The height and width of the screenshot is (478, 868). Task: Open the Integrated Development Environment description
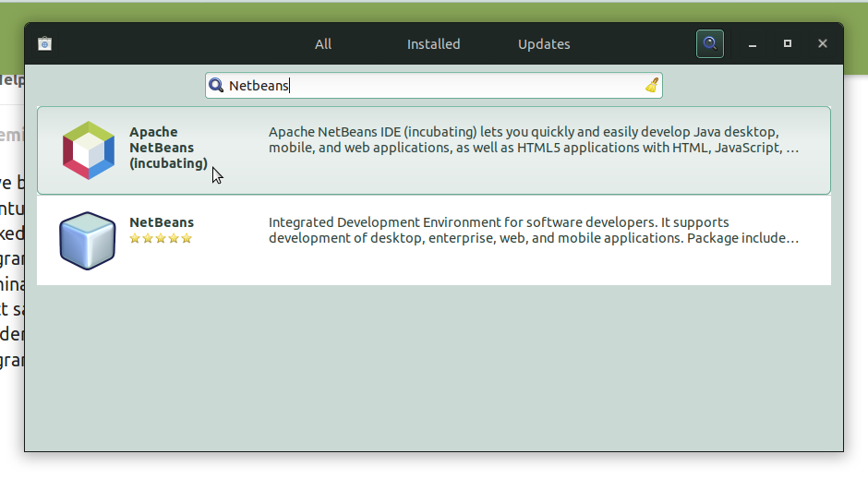(x=534, y=230)
